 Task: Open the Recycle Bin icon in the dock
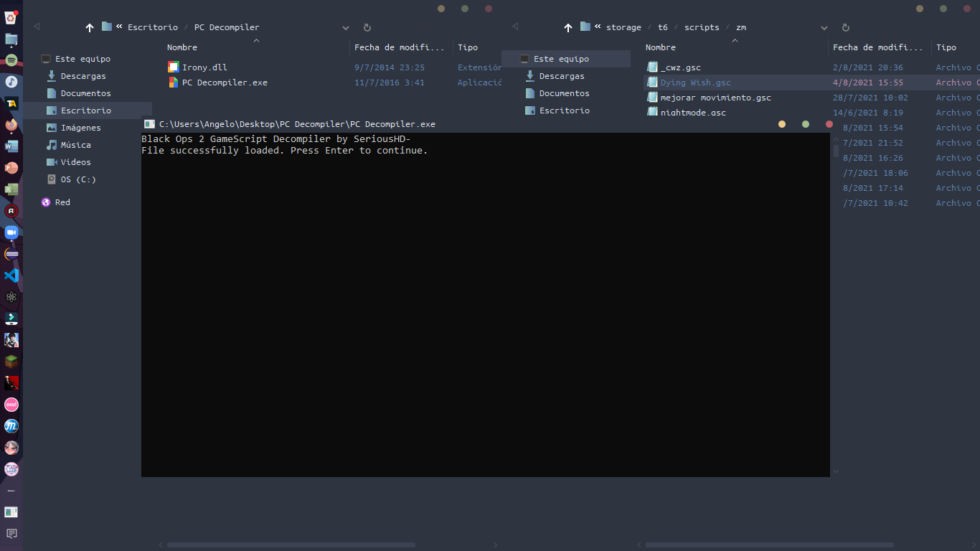[11, 17]
